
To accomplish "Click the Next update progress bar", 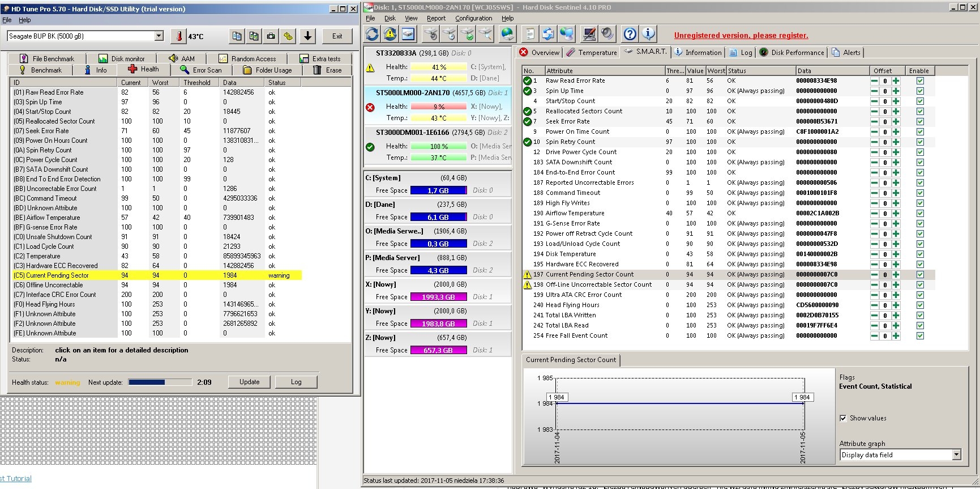I will pyautogui.click(x=160, y=382).
